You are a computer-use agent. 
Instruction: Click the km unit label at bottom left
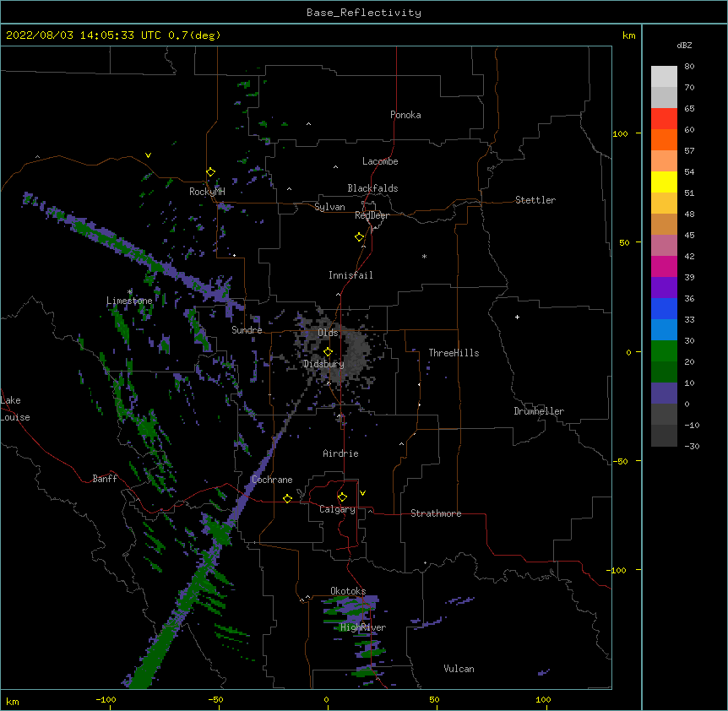tap(13, 702)
